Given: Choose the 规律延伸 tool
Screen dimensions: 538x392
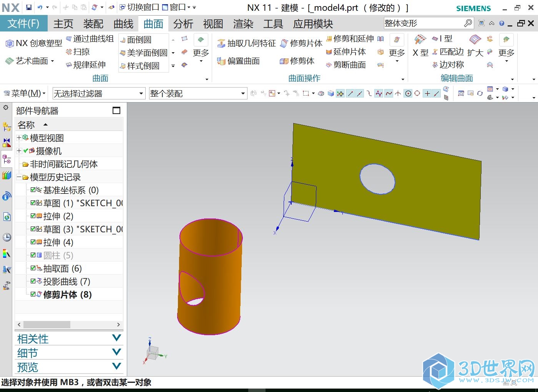Looking at the screenshot, I should pos(85,65).
